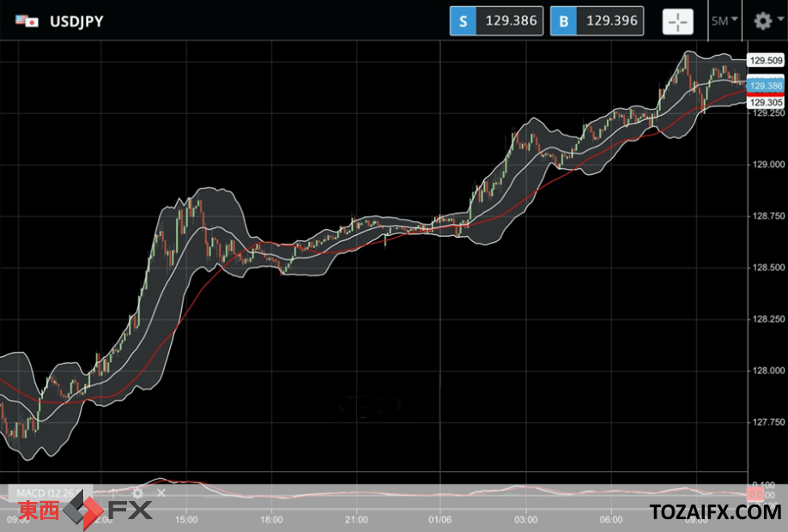Click the Sell button at 129.386
Screen dimensions: 788x532
pos(496,21)
